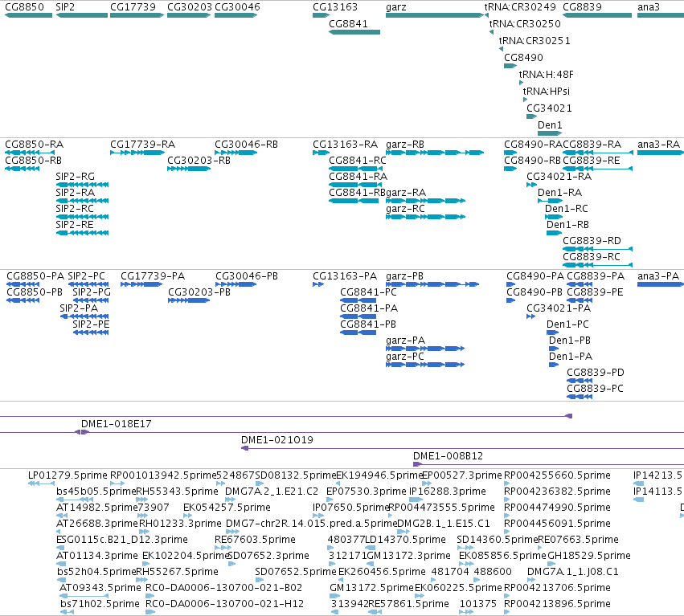The image size is (684, 616).
Task: Click the DME1-018E17 clone label
Action: (x=116, y=424)
